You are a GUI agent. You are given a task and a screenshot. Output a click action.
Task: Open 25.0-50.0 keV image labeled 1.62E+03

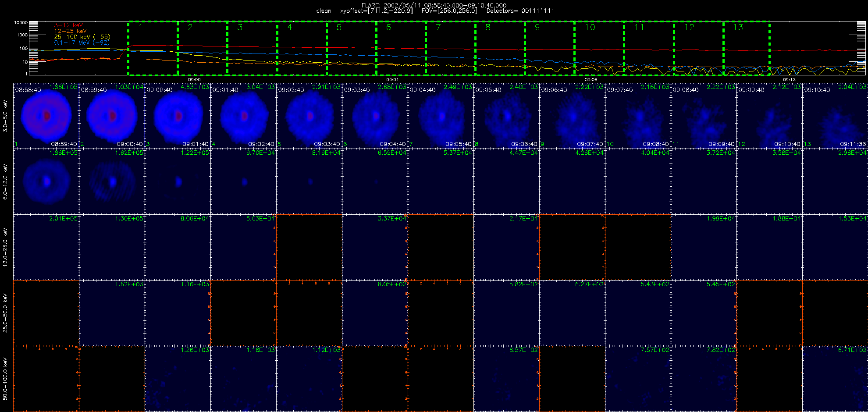tap(112, 313)
